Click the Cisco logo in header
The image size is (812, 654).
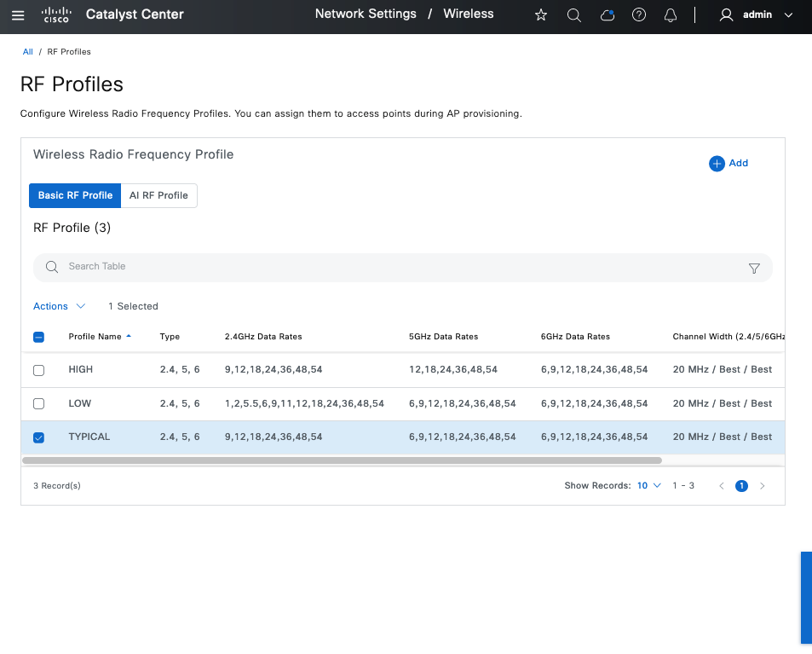55,14
